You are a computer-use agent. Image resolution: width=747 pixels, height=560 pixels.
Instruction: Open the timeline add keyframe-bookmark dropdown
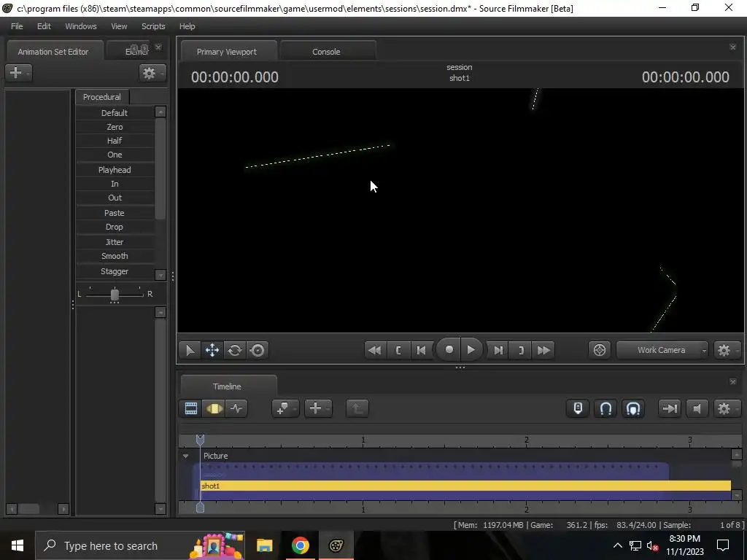pos(285,408)
